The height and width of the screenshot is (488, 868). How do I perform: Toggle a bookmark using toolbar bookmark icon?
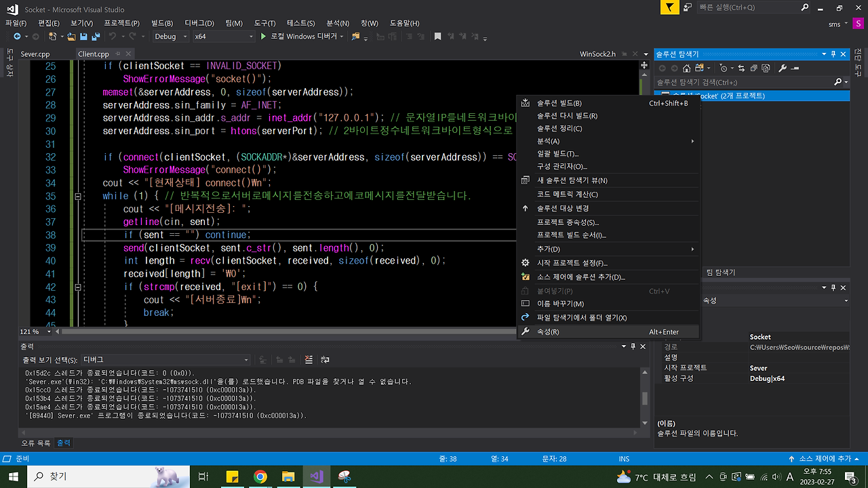click(x=437, y=36)
